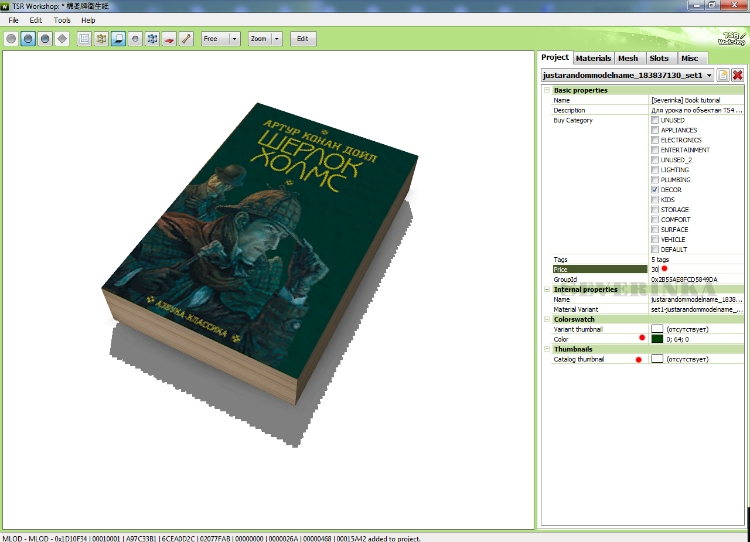
Task: Click the bone/joint toolbar icon
Action: coord(186,39)
